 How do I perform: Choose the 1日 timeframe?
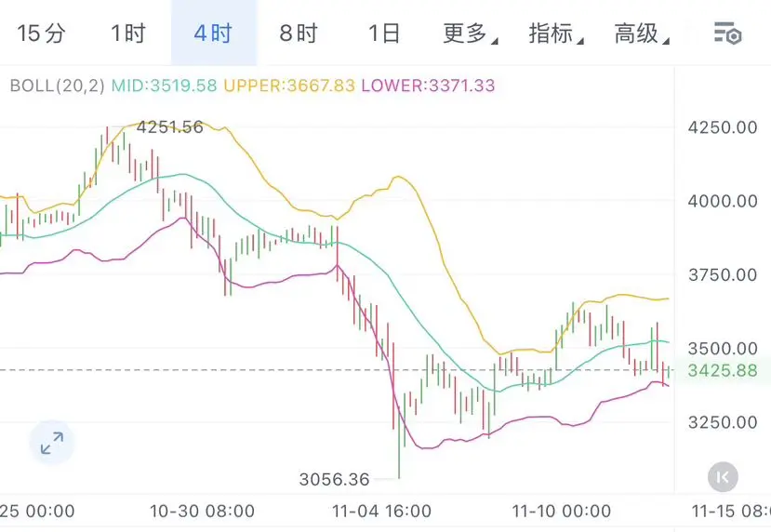pyautogui.click(x=383, y=34)
